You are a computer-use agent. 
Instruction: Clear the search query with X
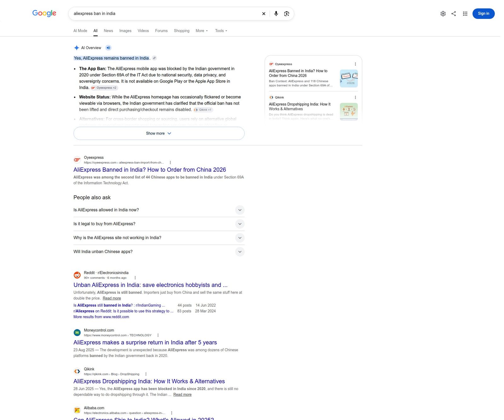264,14
